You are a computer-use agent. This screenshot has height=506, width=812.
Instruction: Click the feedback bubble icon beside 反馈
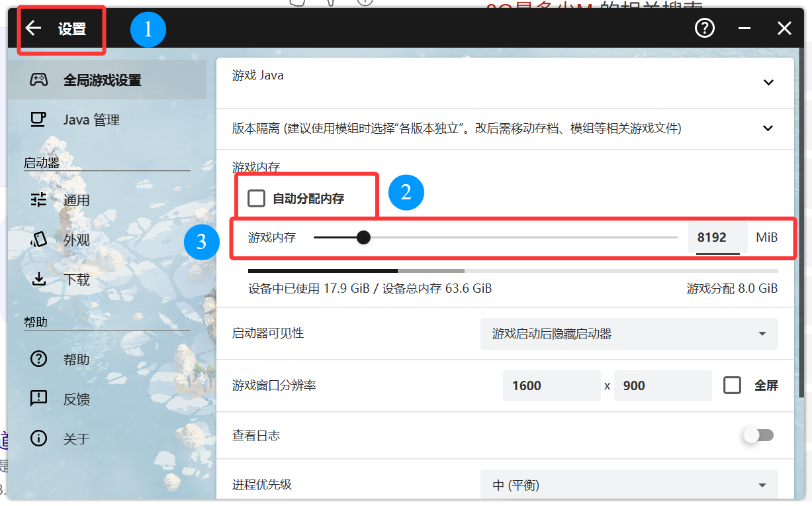[39, 399]
